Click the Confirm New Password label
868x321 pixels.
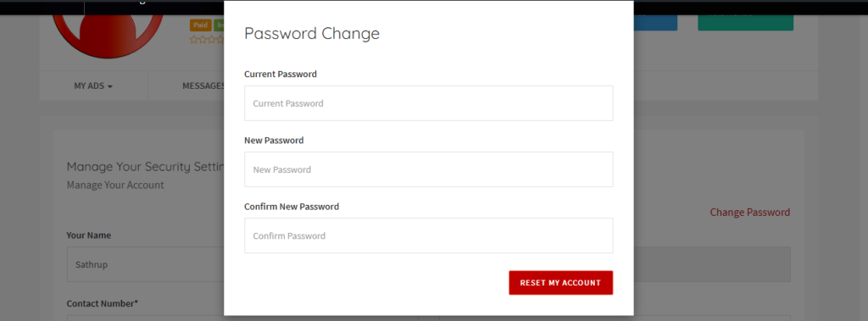coord(292,207)
